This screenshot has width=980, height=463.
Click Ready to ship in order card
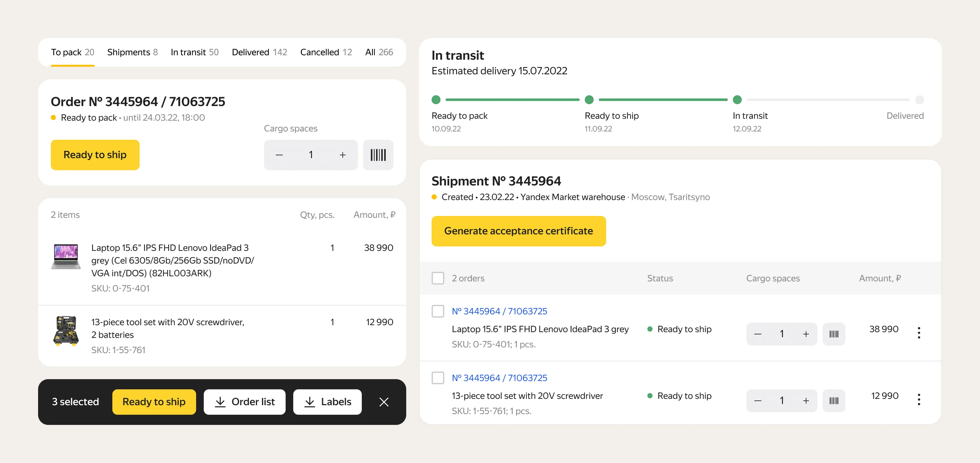[x=95, y=155]
